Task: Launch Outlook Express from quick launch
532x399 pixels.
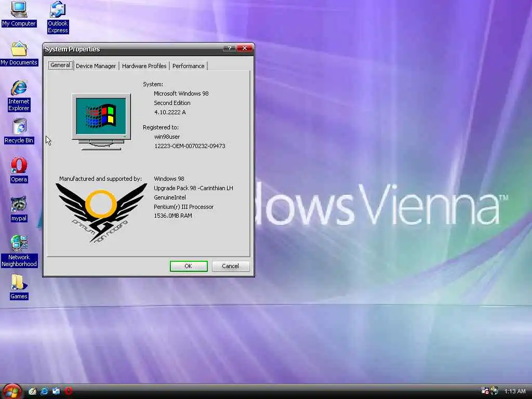Action: [x=56, y=391]
